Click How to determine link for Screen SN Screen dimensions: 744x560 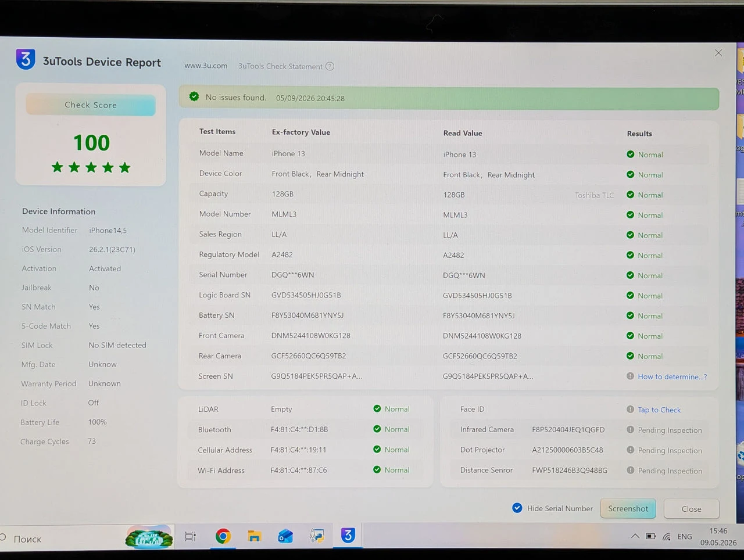[x=673, y=376]
